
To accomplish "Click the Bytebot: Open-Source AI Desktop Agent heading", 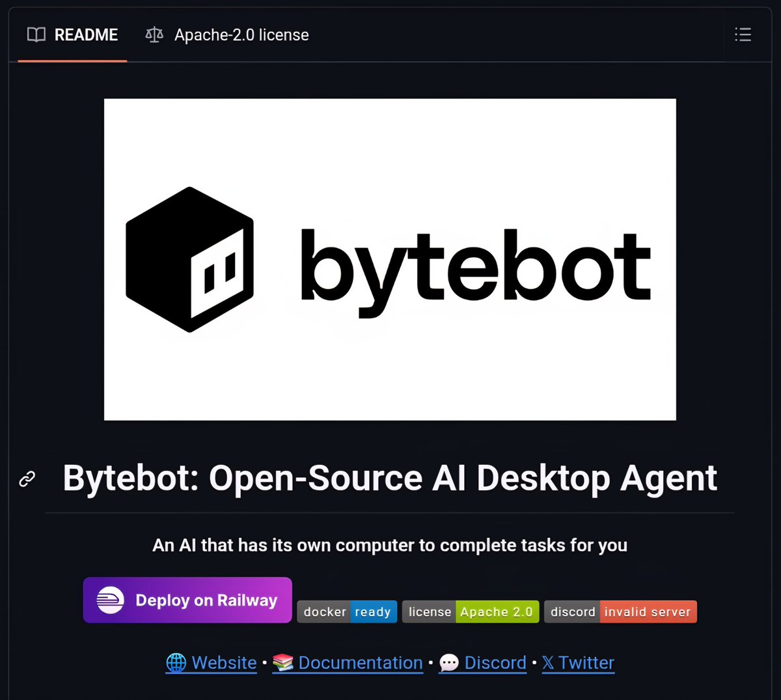I will point(390,479).
